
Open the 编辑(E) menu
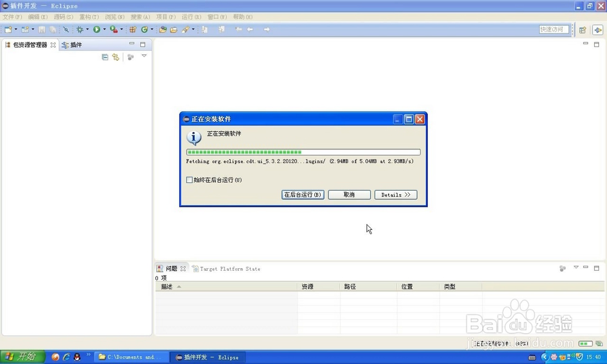pos(38,17)
